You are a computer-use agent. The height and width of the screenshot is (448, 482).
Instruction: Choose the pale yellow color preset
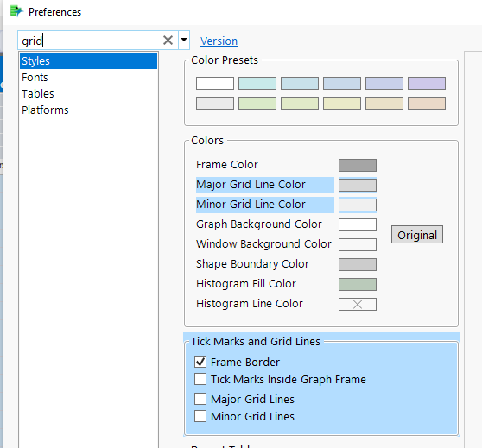(342, 104)
